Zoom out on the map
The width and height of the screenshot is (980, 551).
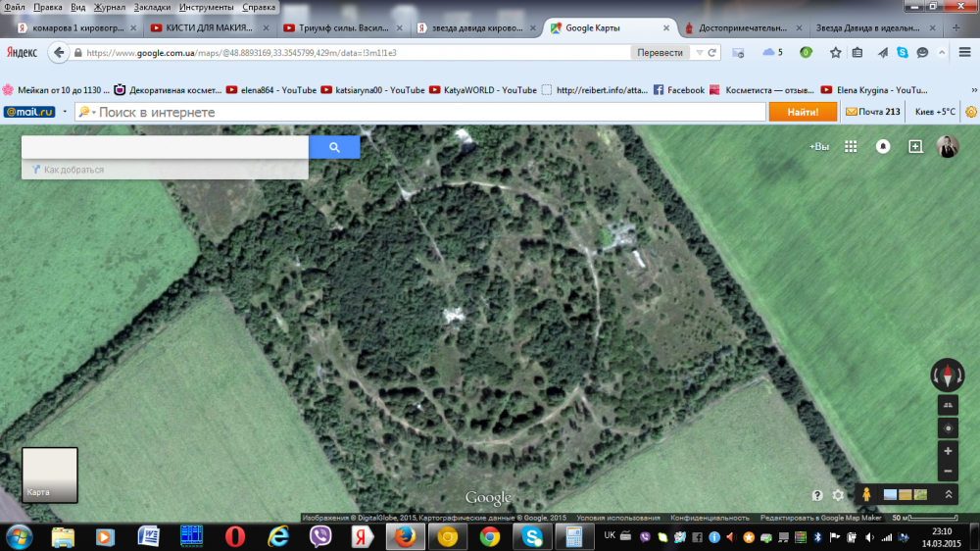[948, 471]
